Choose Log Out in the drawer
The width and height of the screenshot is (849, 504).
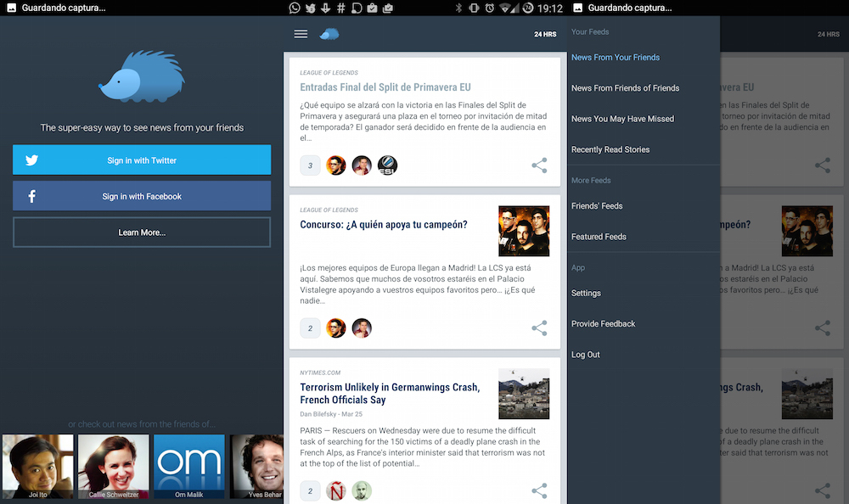[x=586, y=355]
